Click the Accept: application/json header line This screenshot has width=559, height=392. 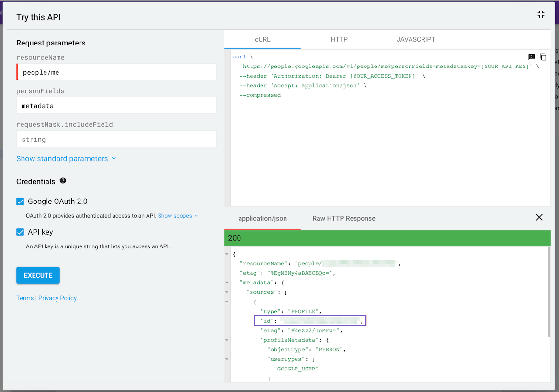(x=303, y=86)
